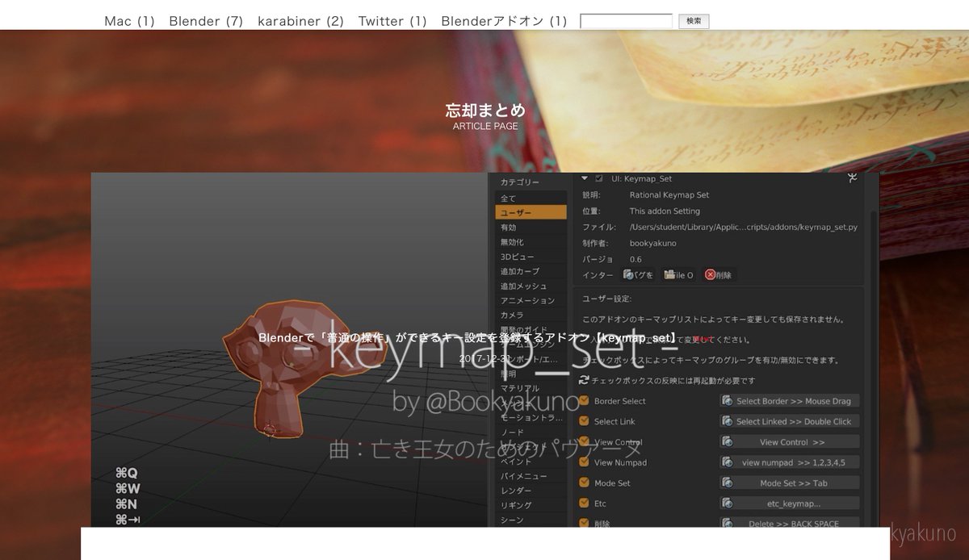The width and height of the screenshot is (969, 560).
Task: Expand the View Control >> keymap button
Action: (x=790, y=442)
